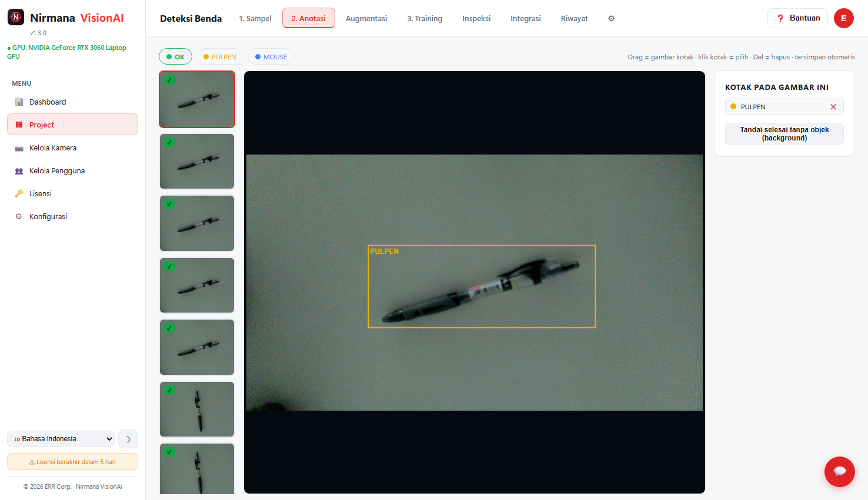Switch to the 3. Training tab
Viewport: 868px width, 500px height.
[425, 18]
